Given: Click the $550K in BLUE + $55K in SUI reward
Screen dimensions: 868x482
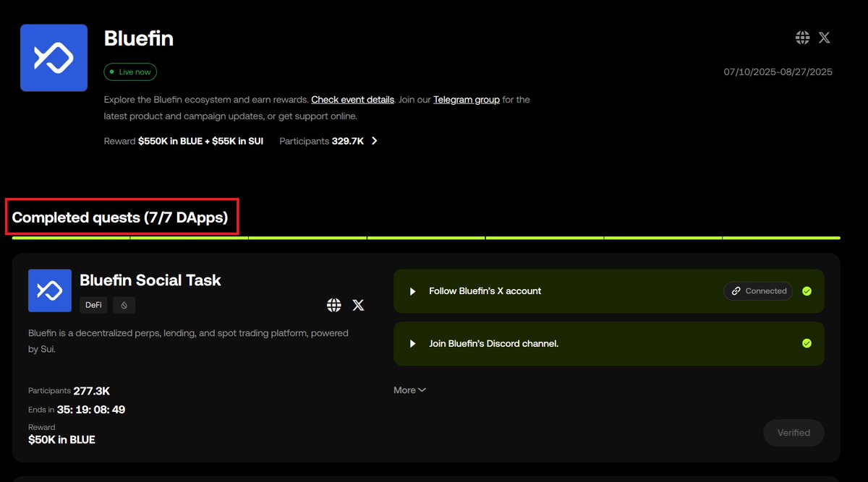Looking at the screenshot, I should pos(200,141).
